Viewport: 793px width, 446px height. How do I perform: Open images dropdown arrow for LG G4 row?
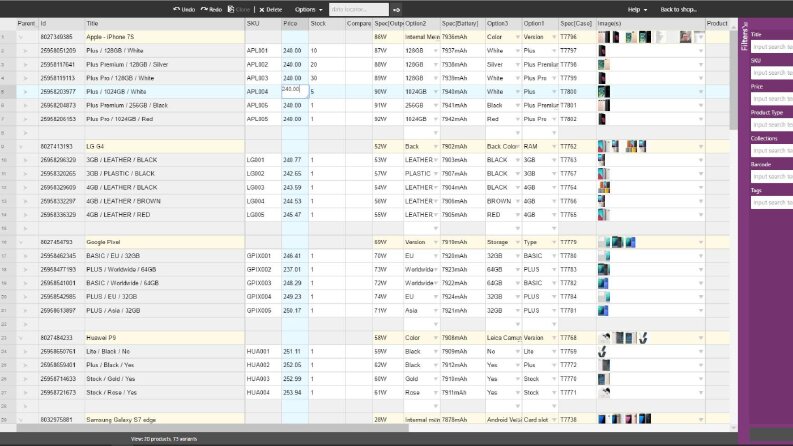click(x=700, y=147)
